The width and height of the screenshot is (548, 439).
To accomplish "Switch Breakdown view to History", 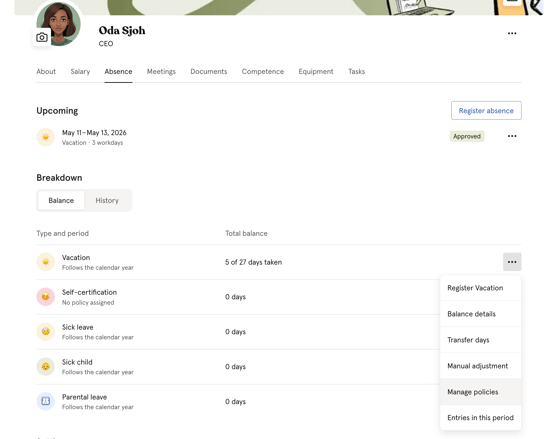I will pos(107,200).
